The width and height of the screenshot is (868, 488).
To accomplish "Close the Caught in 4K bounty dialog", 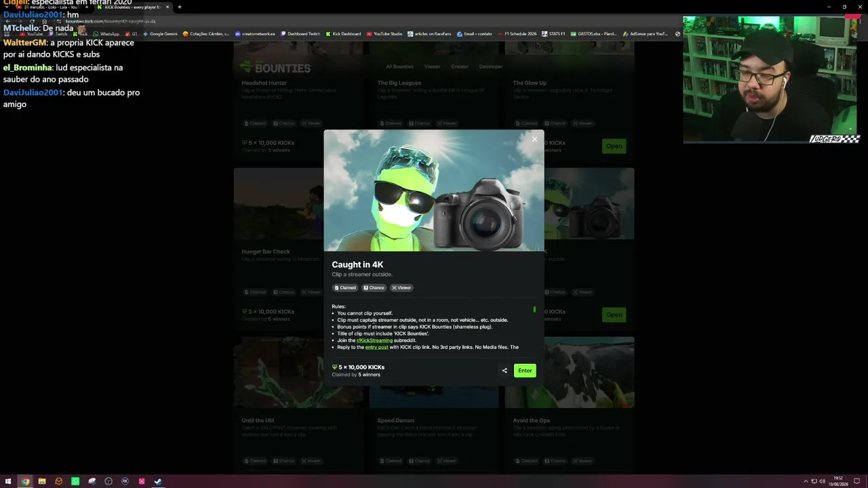I will coord(534,139).
